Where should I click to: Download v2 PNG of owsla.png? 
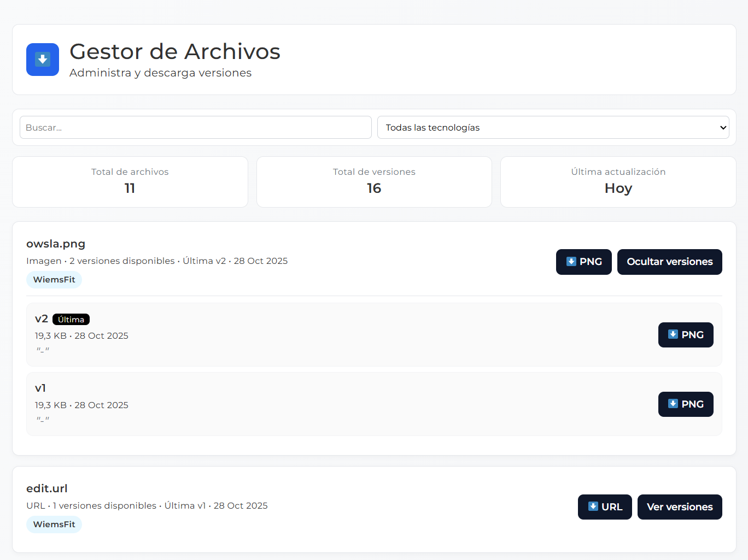point(685,335)
